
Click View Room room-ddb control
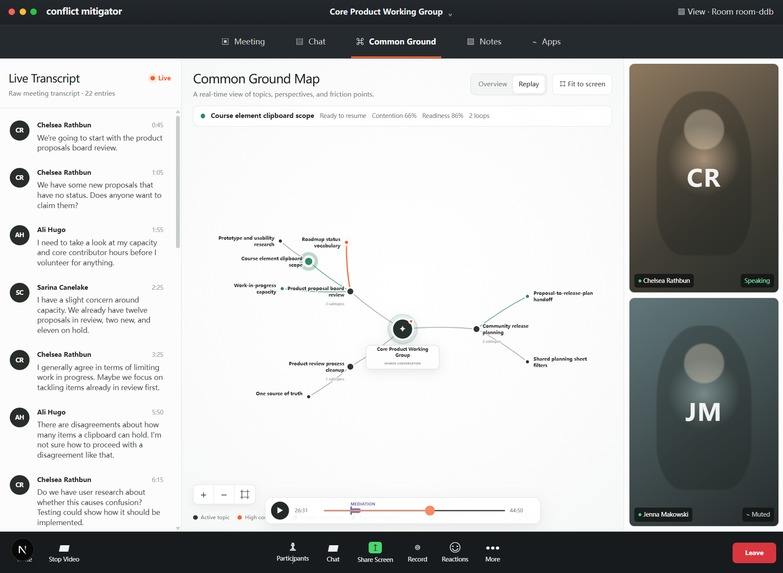tap(725, 11)
